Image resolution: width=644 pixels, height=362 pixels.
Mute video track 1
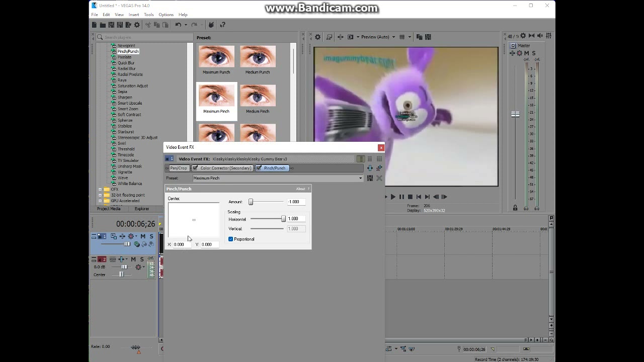(x=143, y=236)
